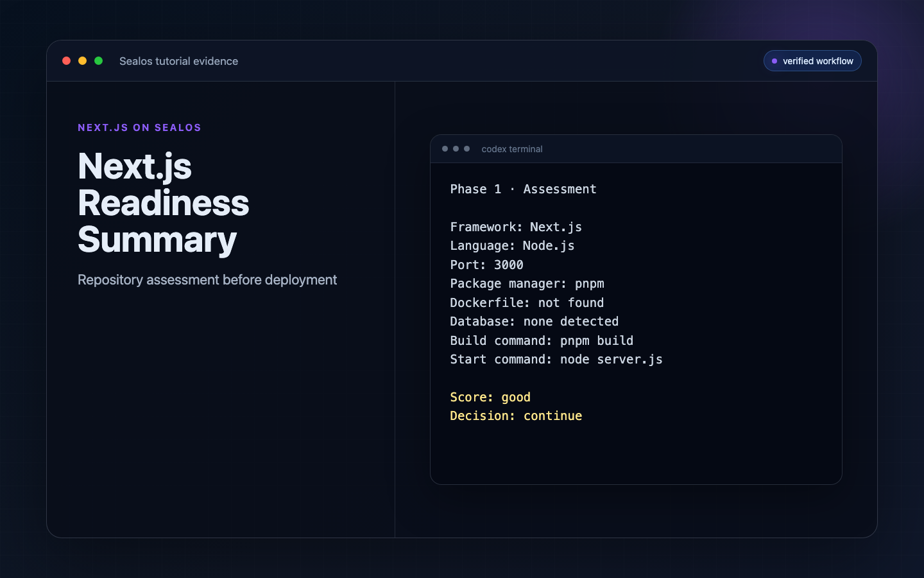Click the Repository assessment before deployment subtitle
The width and height of the screenshot is (924, 578).
point(207,280)
